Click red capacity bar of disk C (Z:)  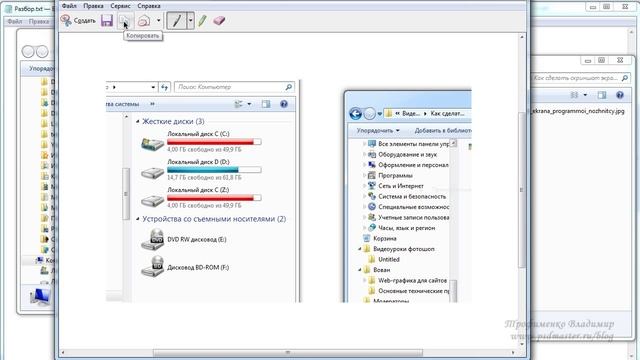[214, 198]
